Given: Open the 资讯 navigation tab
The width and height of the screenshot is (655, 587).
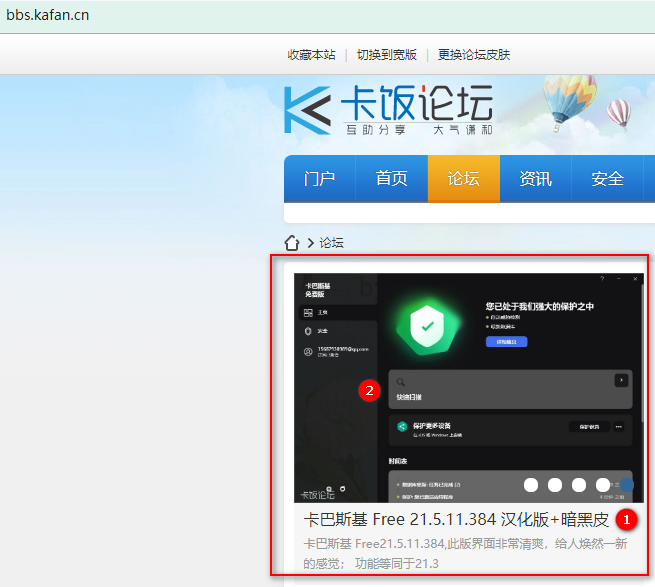Looking at the screenshot, I should coord(536,179).
